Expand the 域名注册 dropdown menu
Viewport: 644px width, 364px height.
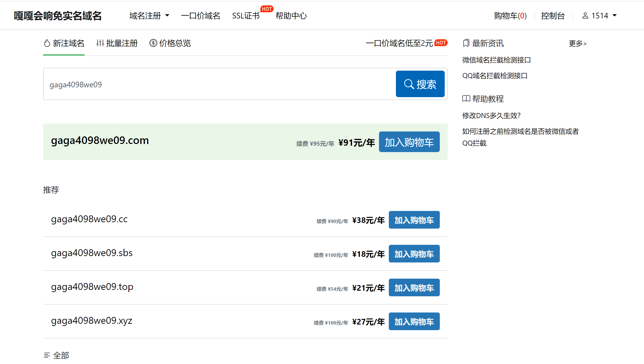pyautogui.click(x=149, y=16)
